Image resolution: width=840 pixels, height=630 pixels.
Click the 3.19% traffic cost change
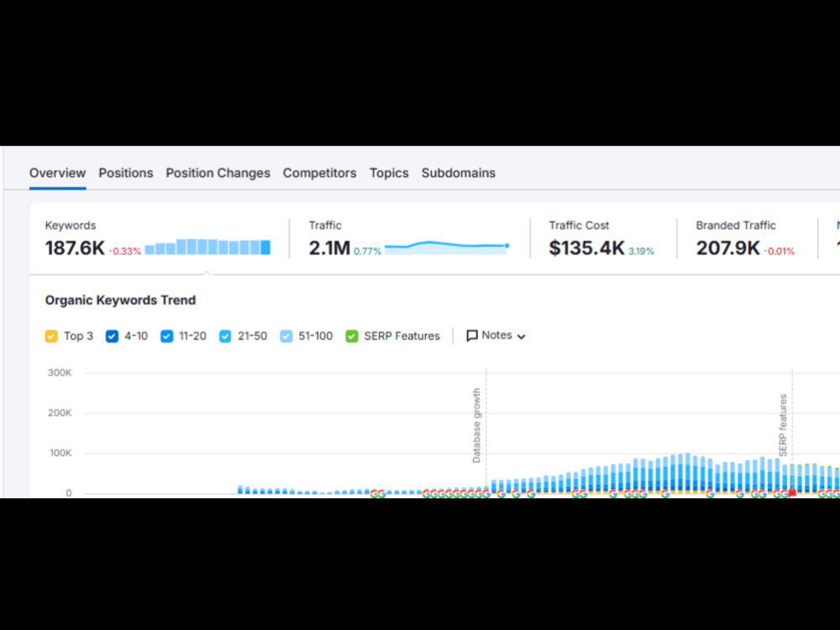coord(641,251)
